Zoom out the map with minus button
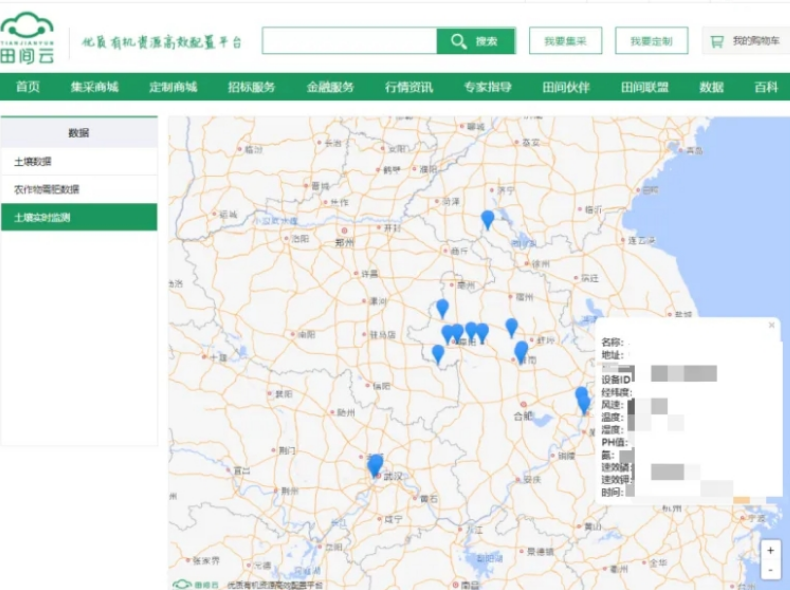Viewport: 790px width, 590px height. [x=770, y=569]
